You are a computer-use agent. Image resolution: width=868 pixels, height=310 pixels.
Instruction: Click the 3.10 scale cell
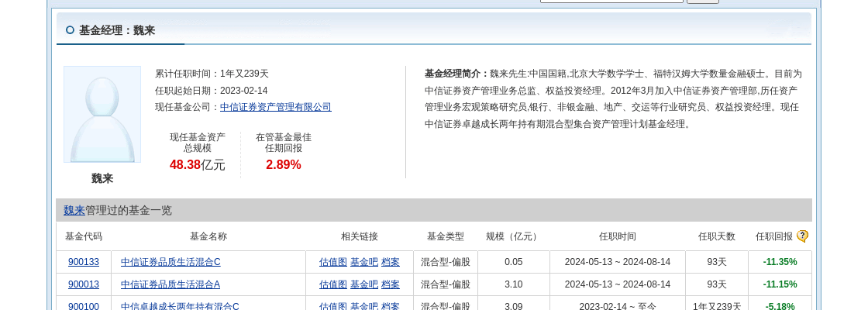pyautogui.click(x=514, y=284)
